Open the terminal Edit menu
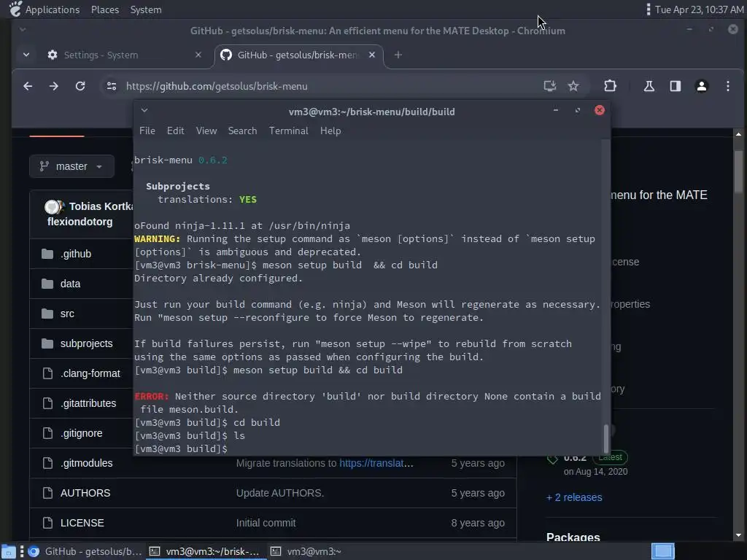Image resolution: width=747 pixels, height=560 pixels. point(175,131)
